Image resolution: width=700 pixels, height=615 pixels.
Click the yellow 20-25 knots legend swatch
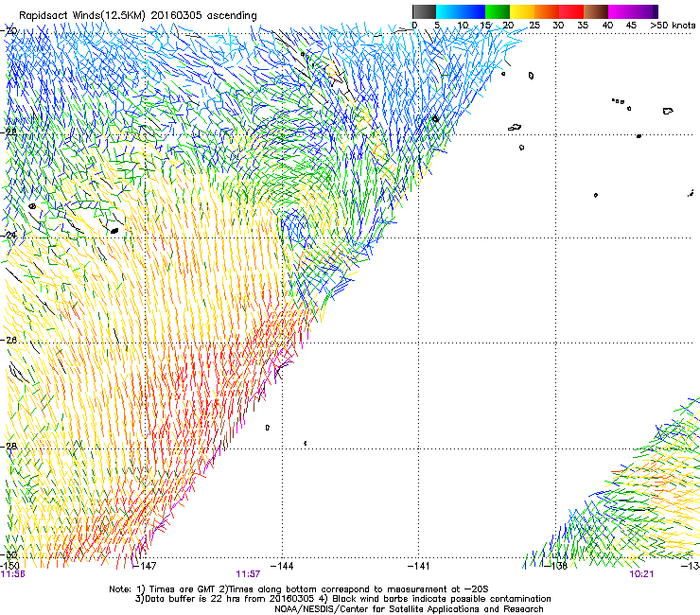pyautogui.click(x=522, y=11)
